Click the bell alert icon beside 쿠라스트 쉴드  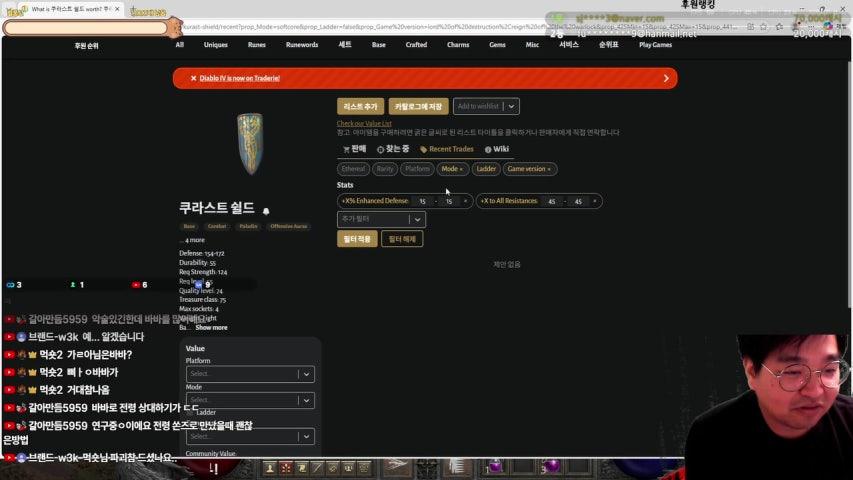(266, 211)
